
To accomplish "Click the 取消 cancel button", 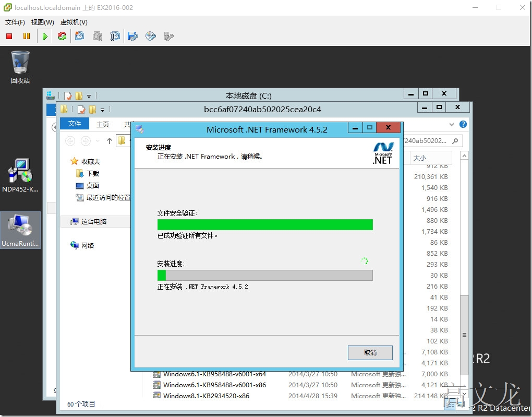I will coord(370,353).
